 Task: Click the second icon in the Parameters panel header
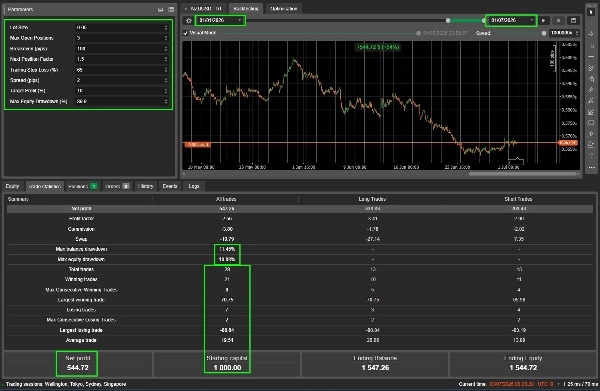171,9
